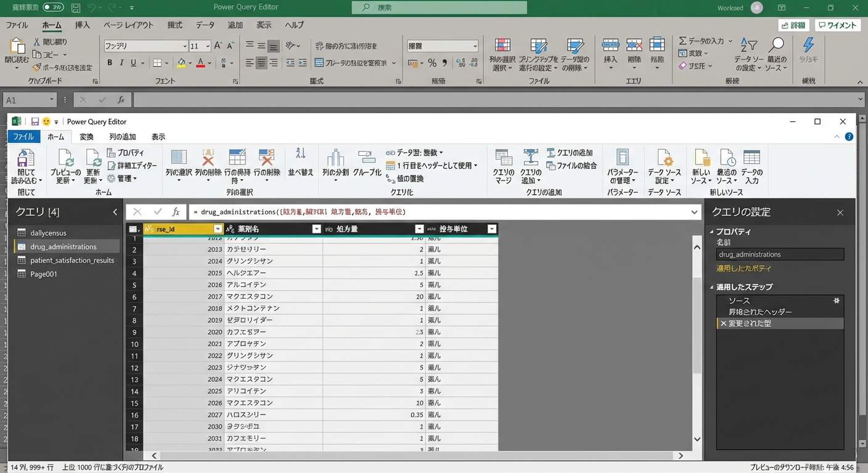Click the Close and Load icon
This screenshot has width=868, height=473.
click(26, 159)
